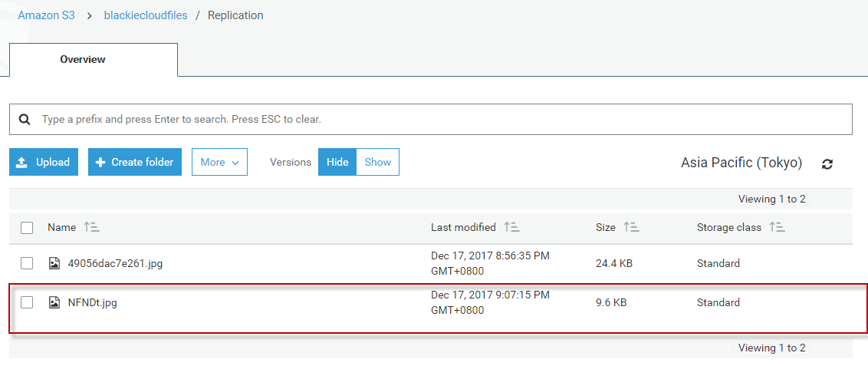Check the box for 49056dac7e261.jpg
Screen dimensions: 868x366
click(x=27, y=263)
